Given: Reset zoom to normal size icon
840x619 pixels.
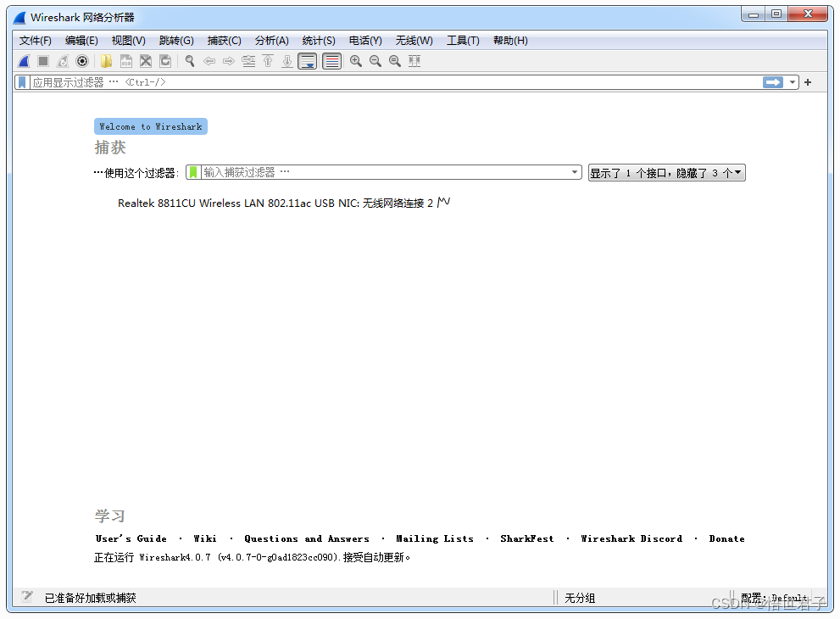Looking at the screenshot, I should (x=395, y=61).
